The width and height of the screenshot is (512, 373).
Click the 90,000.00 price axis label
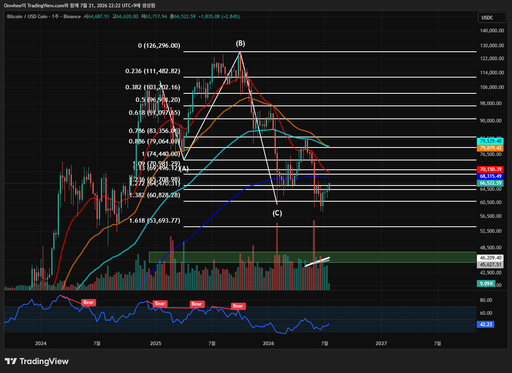pos(491,121)
